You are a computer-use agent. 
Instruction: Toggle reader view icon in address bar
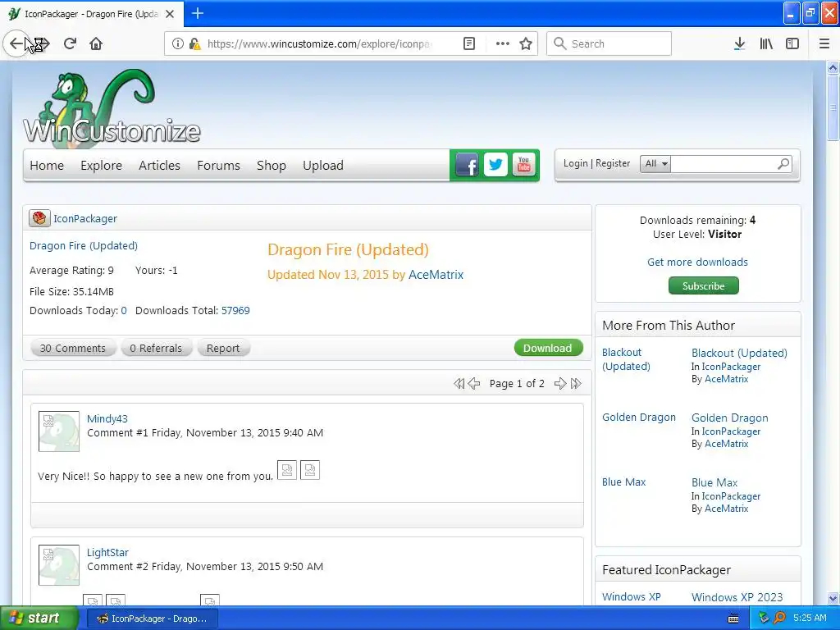(x=469, y=43)
